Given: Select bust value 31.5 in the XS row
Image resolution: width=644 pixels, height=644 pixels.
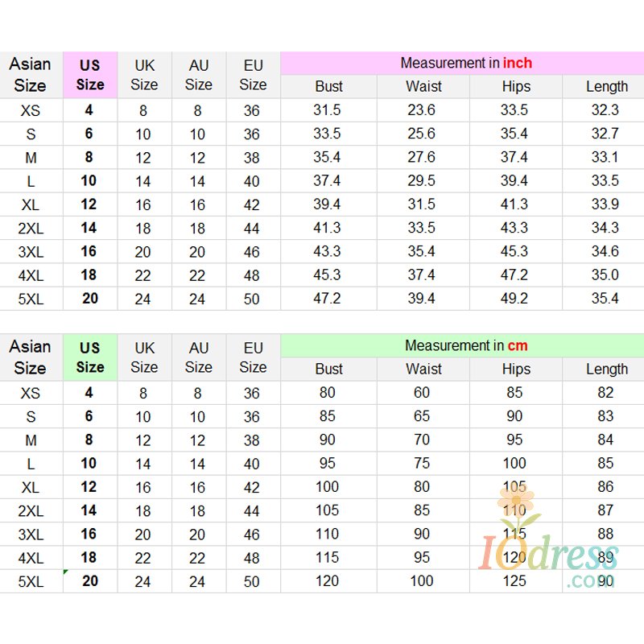Looking at the screenshot, I should click(x=327, y=110).
